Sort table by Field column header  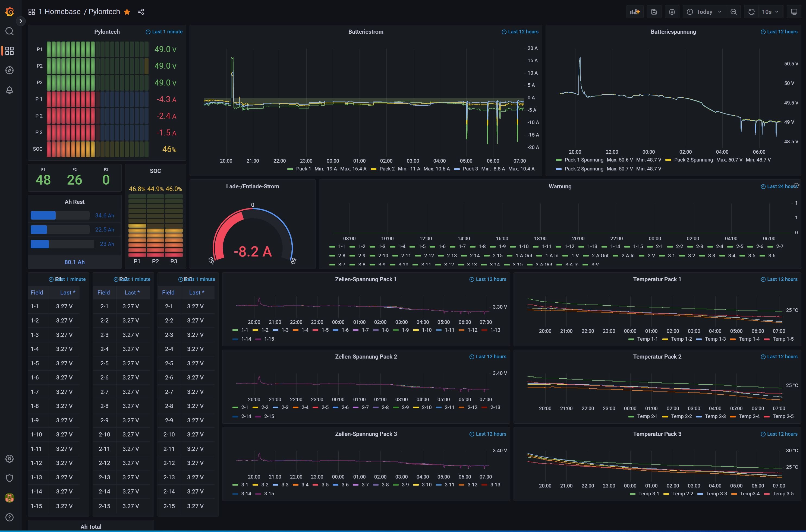tap(37, 293)
